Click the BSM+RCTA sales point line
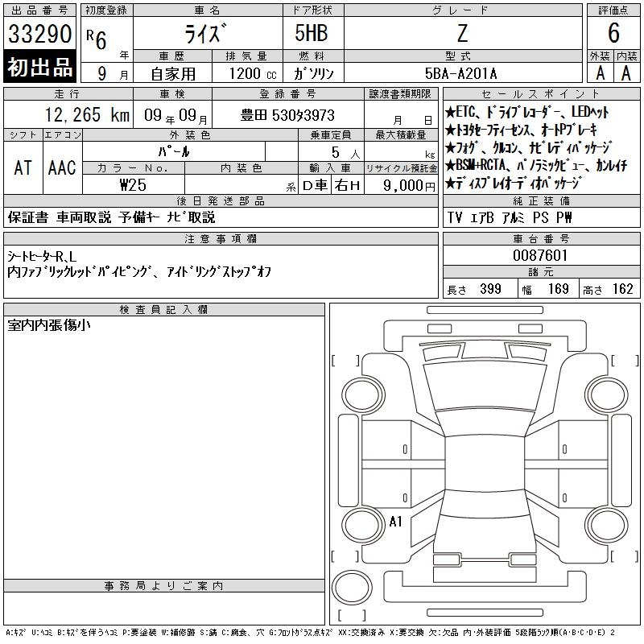Screen dimensions: 644x644 [536, 165]
